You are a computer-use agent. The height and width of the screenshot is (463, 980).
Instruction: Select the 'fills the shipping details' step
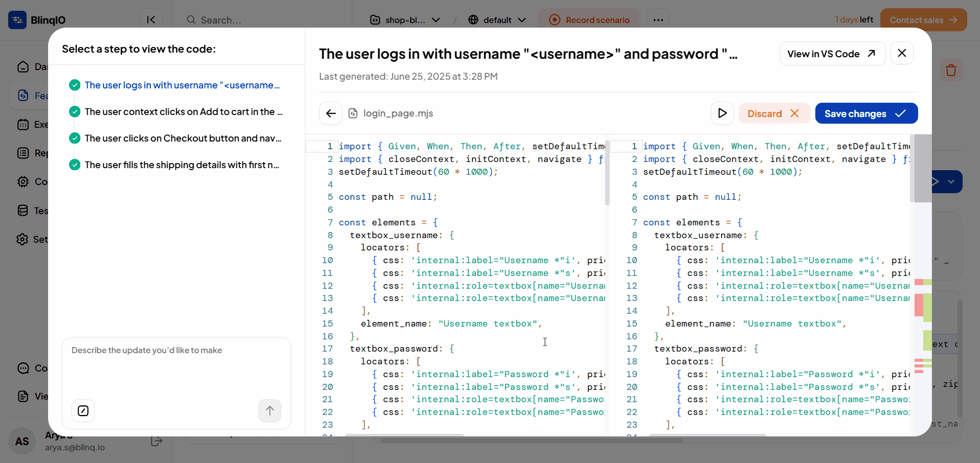(182, 165)
